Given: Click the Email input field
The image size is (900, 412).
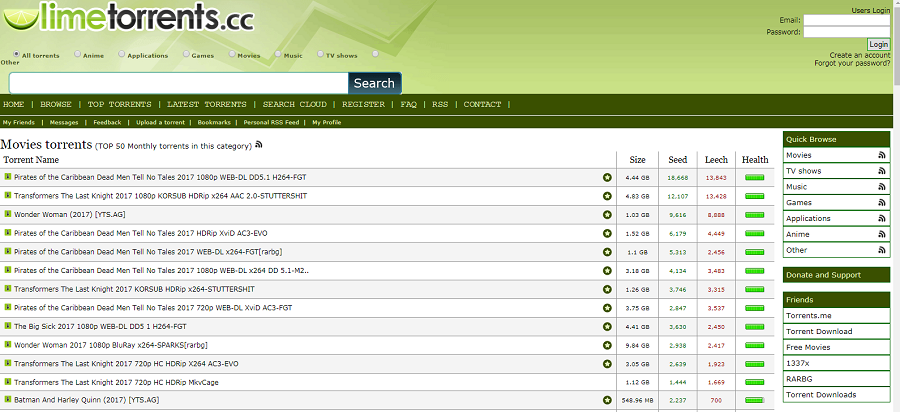Looking at the screenshot, I should click(x=846, y=20).
